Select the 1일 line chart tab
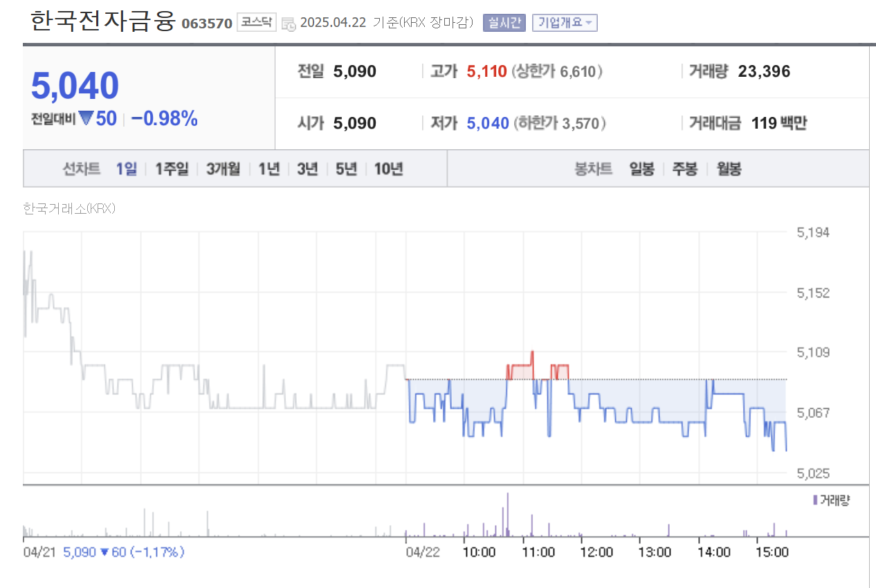The image size is (876, 588). pyautogui.click(x=127, y=169)
